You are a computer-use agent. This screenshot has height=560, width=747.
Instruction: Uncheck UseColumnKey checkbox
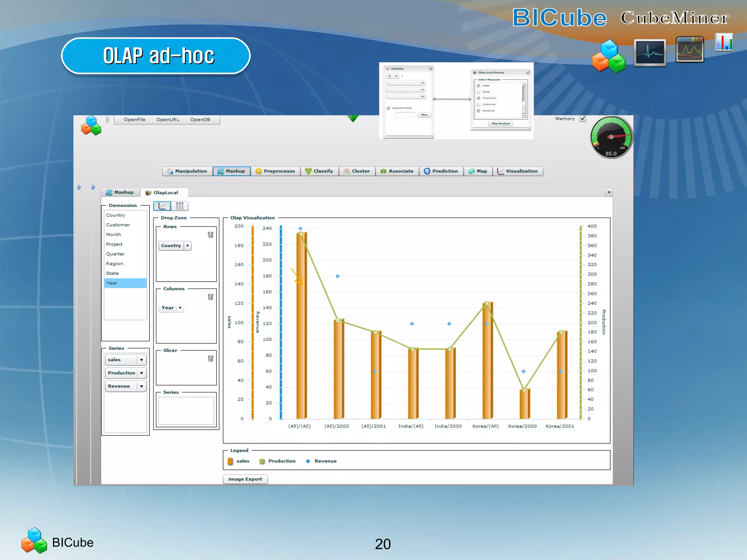(x=388, y=108)
